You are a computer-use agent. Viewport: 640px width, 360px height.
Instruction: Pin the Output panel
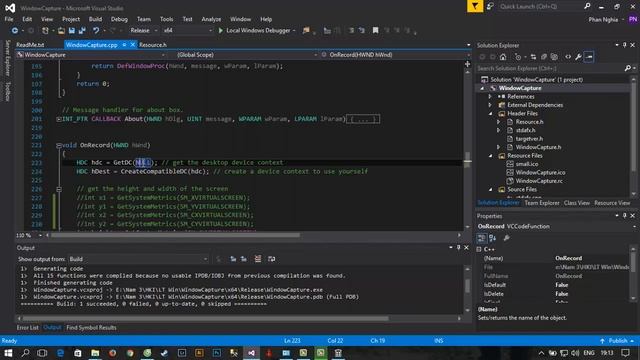[x=458, y=248]
